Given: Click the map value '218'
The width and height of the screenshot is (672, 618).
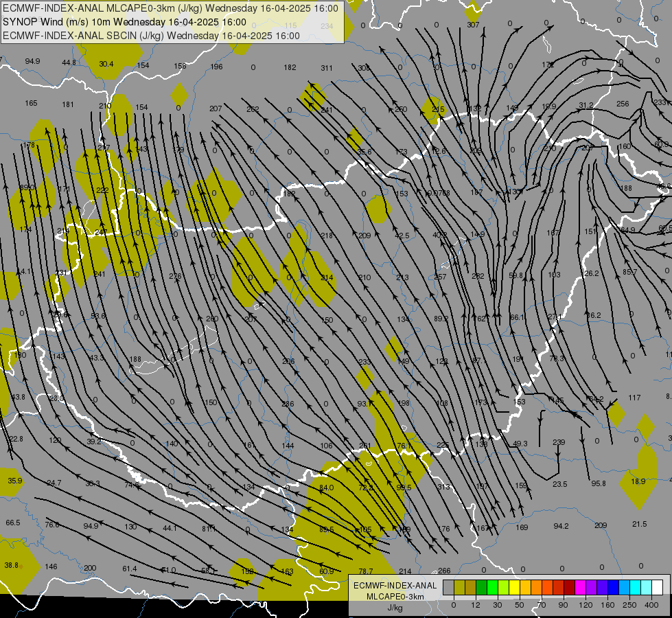Looking at the screenshot, I should [327, 236].
